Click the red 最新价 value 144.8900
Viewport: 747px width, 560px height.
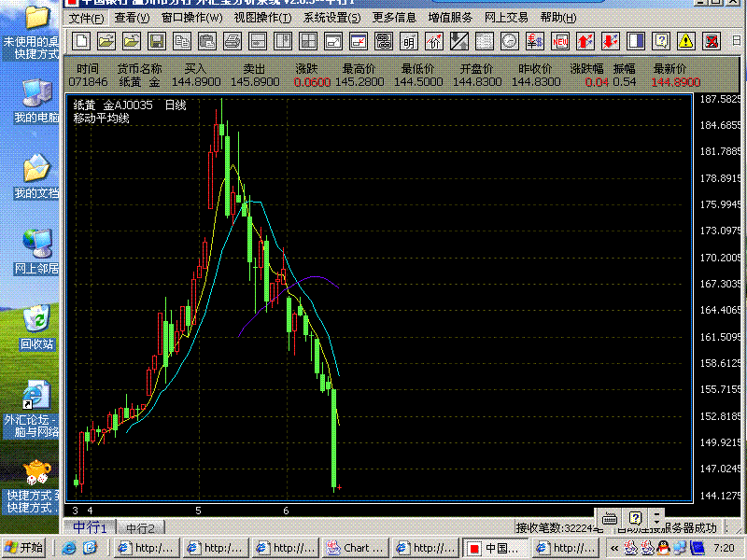click(675, 82)
